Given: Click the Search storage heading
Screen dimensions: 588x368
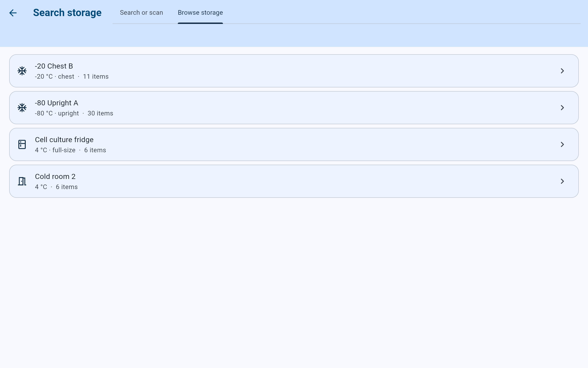Looking at the screenshot, I should click(67, 13).
